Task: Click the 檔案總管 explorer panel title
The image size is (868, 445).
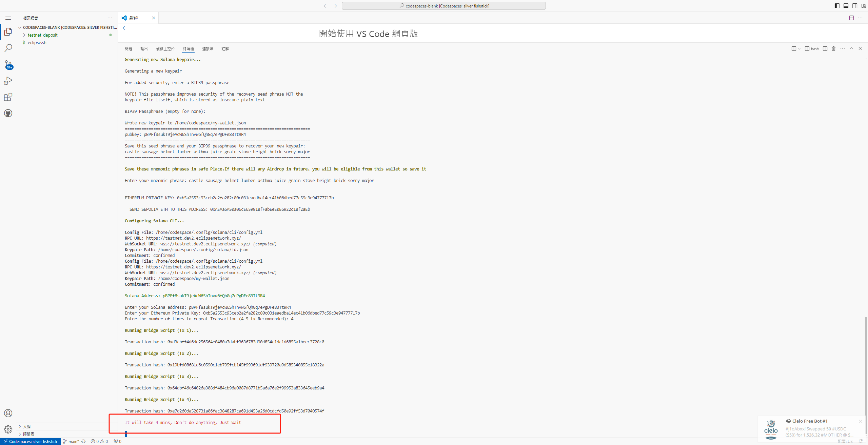Action: [x=31, y=18]
